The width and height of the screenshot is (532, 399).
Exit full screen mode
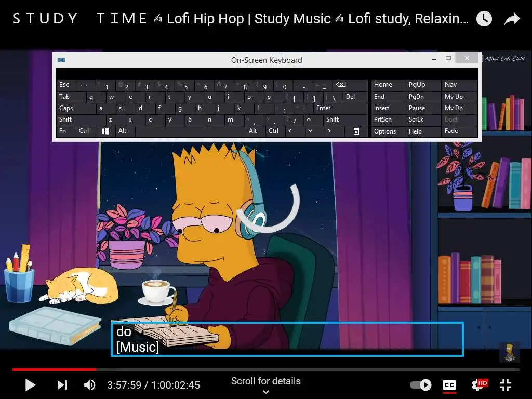[506, 385]
